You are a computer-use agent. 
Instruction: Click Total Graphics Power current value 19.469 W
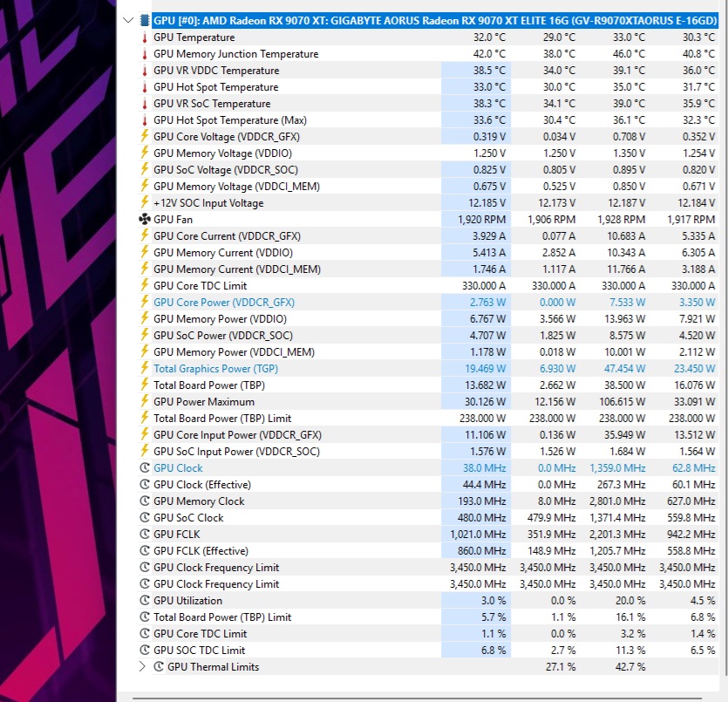click(x=485, y=369)
